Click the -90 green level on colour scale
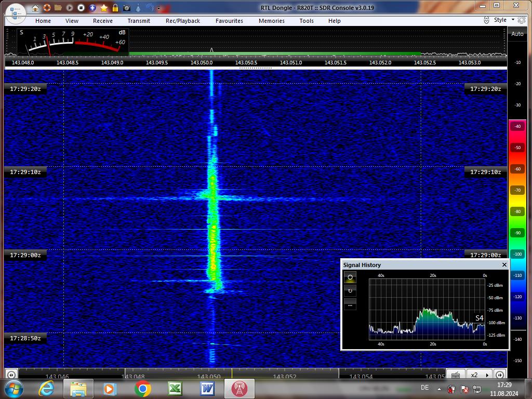 click(x=517, y=233)
